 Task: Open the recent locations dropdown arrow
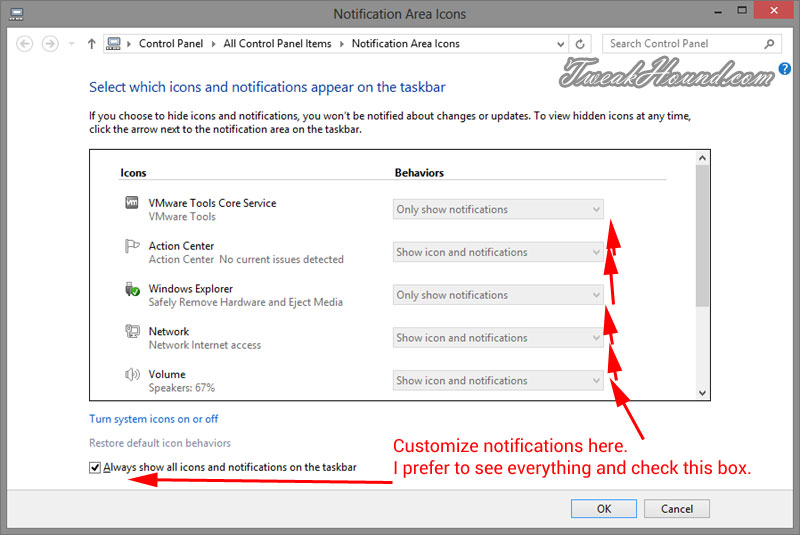click(x=71, y=44)
